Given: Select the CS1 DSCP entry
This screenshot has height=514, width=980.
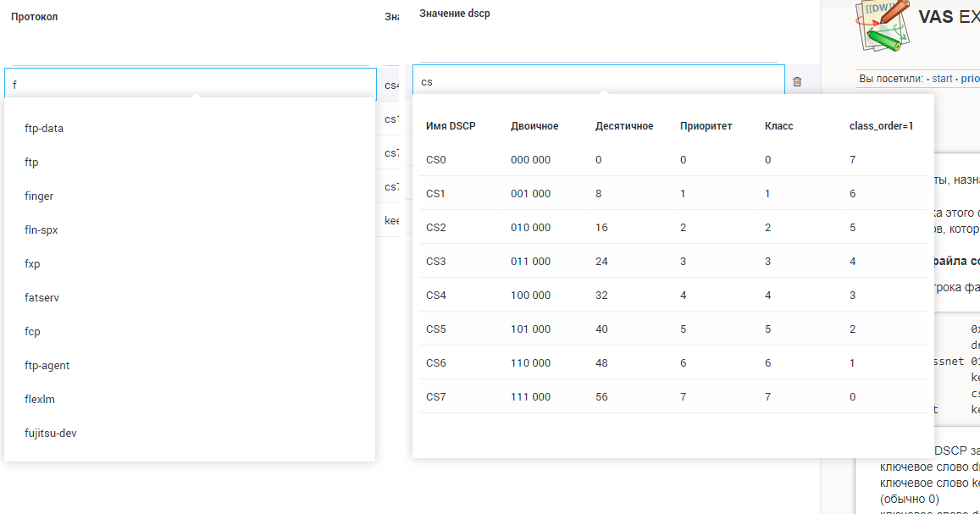Looking at the screenshot, I should pos(673,194).
